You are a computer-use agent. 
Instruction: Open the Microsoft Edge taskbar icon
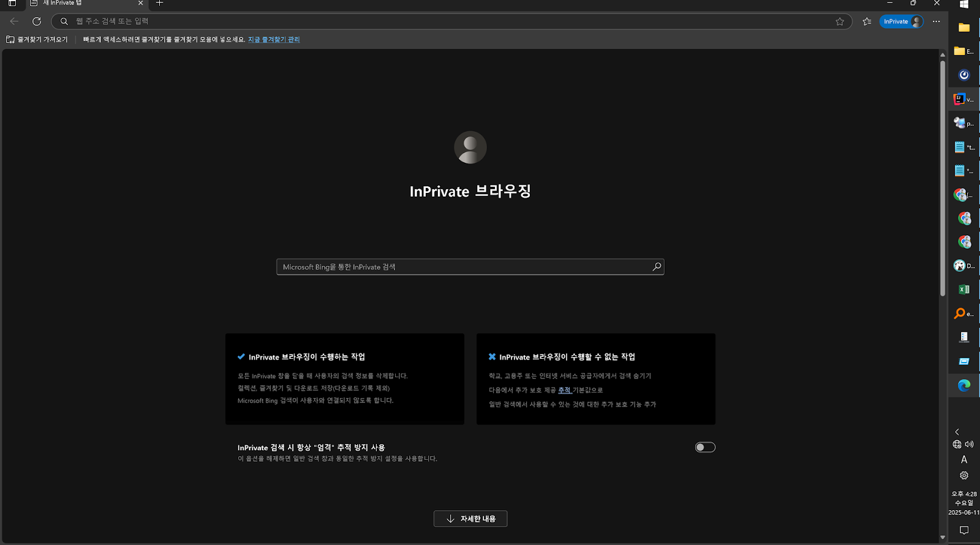click(x=964, y=385)
